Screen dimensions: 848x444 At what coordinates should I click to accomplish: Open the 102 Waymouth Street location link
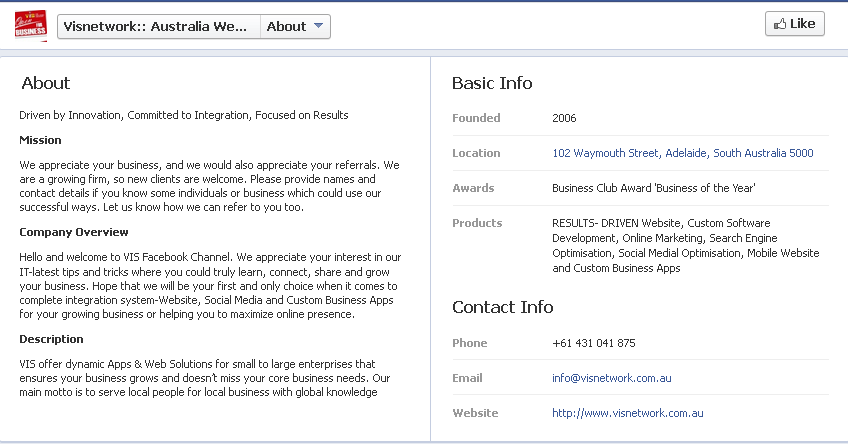[x=683, y=153]
